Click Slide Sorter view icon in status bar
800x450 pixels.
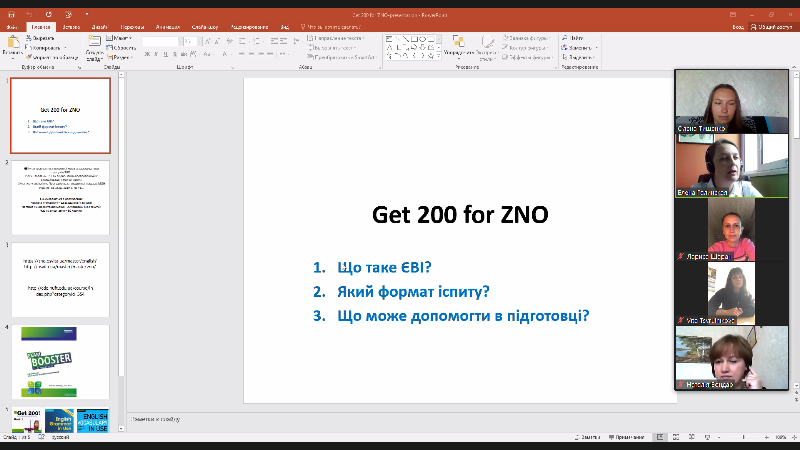point(676,437)
